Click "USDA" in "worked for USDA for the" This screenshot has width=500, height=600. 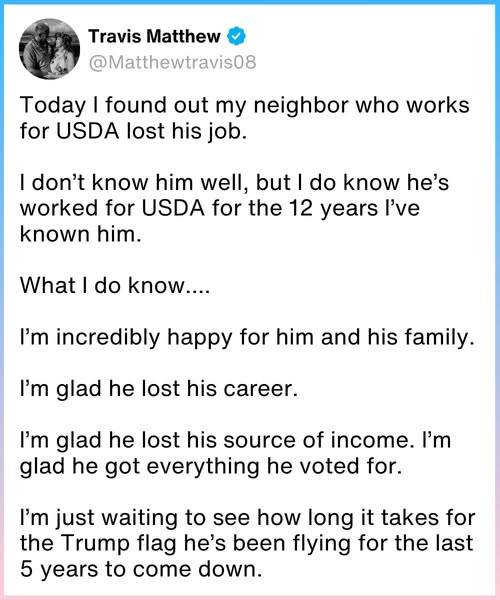point(174,208)
